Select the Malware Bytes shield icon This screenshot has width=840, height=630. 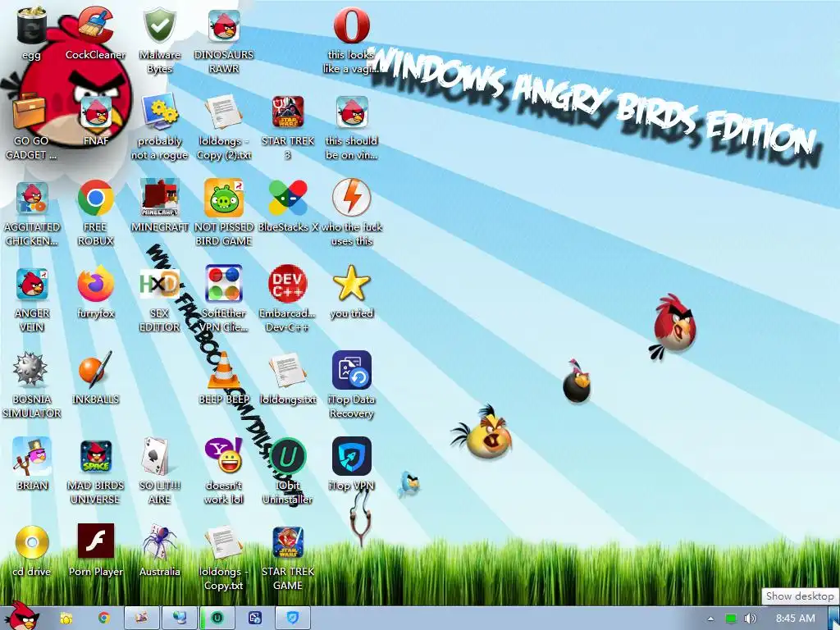[160, 27]
